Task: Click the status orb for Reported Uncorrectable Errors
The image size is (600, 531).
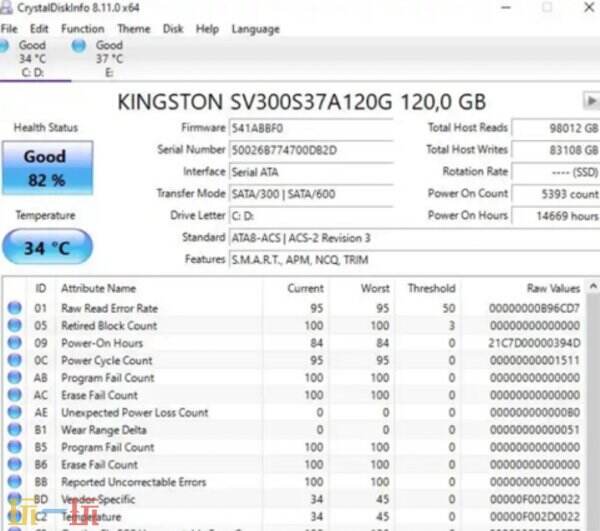Action: click(15, 481)
